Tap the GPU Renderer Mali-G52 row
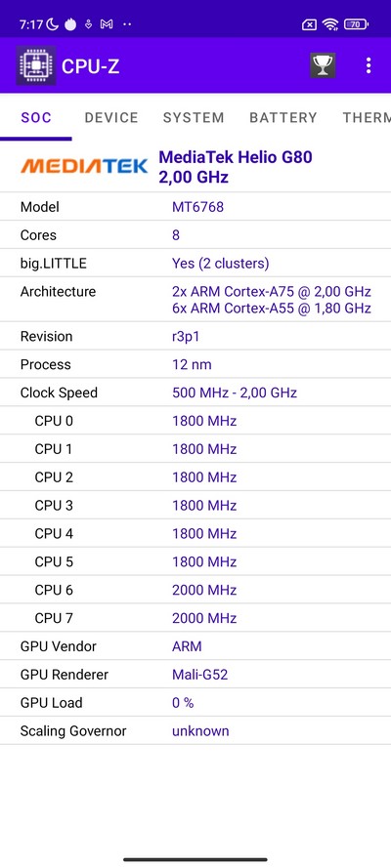 pyautogui.click(x=195, y=675)
